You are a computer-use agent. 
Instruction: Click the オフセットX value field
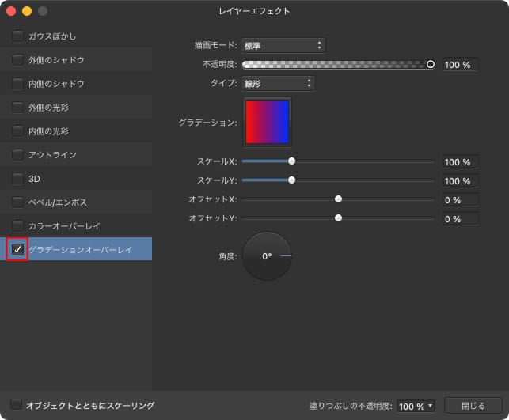[460, 200]
